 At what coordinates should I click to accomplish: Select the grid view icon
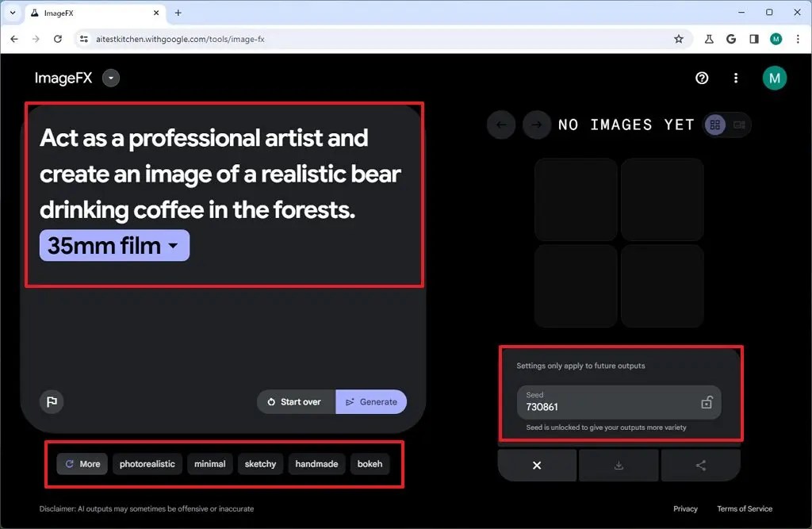click(x=714, y=125)
